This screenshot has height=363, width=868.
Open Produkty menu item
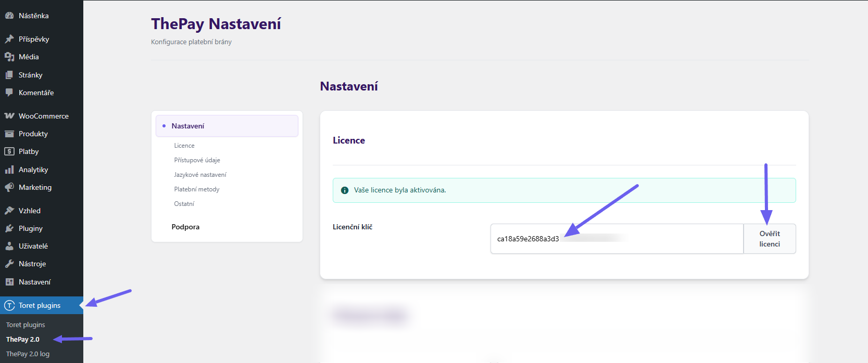[x=42, y=134]
